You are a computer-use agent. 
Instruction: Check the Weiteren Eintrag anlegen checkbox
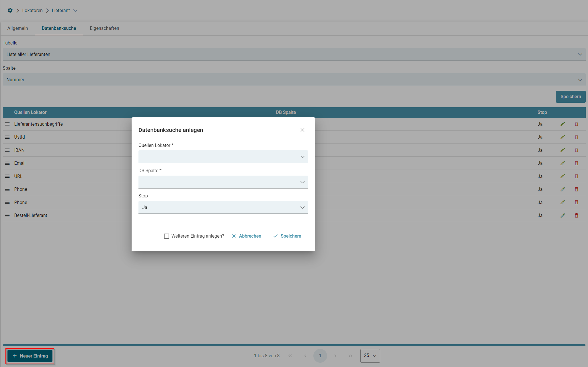pos(167,236)
